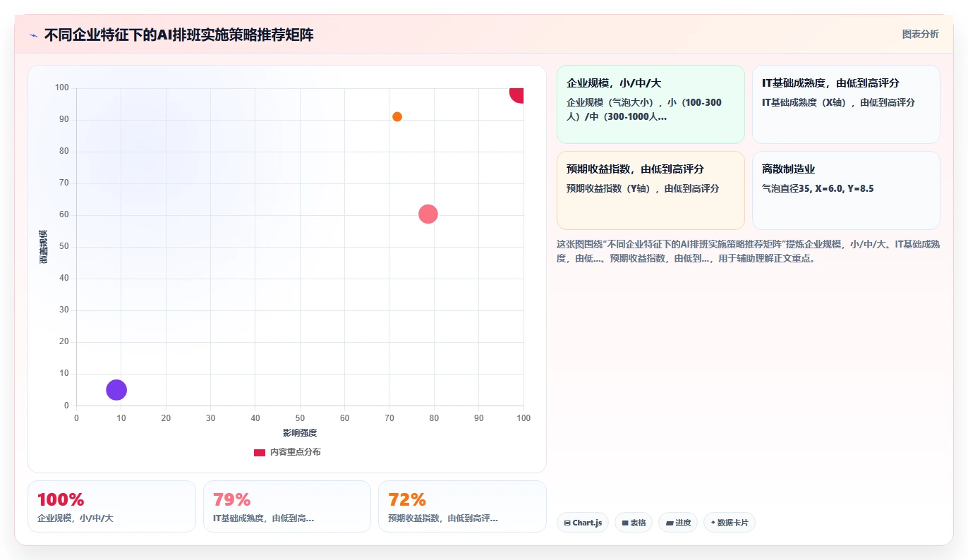This screenshot has width=968, height=560.
Task: Select the Chart.js tag
Action: click(x=583, y=523)
